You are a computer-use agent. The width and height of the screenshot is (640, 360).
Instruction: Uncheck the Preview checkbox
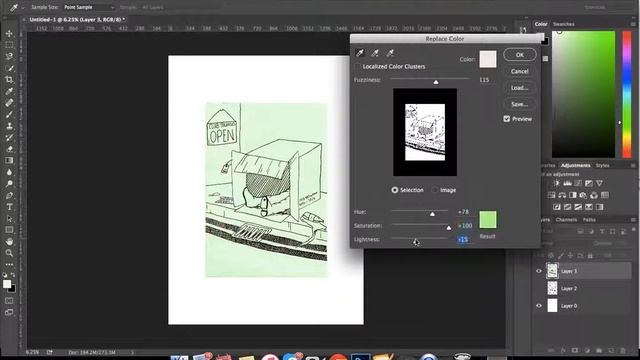point(507,119)
